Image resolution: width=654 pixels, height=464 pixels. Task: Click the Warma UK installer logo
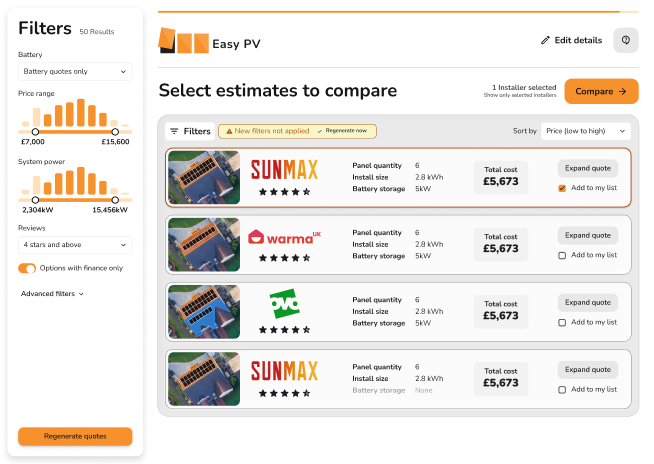click(284, 238)
